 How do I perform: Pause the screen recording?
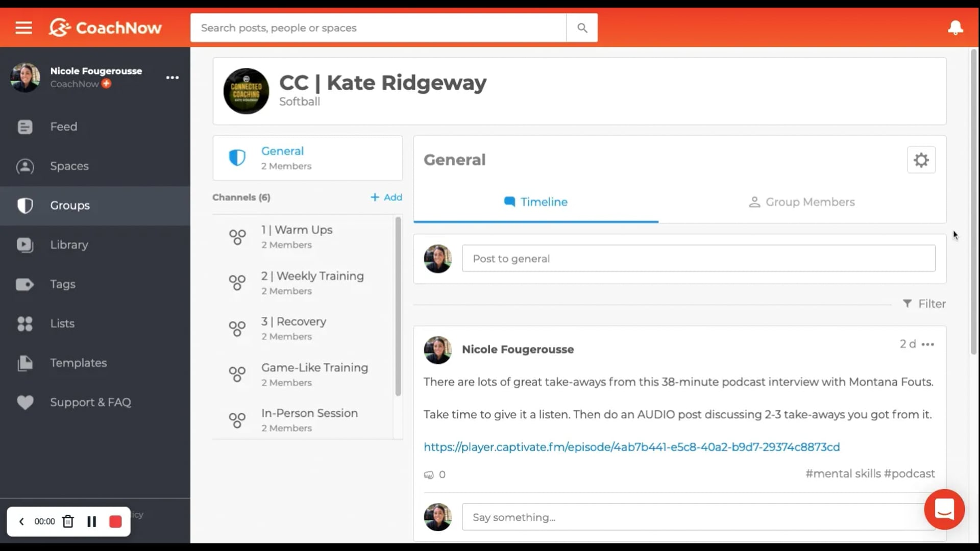[92, 521]
